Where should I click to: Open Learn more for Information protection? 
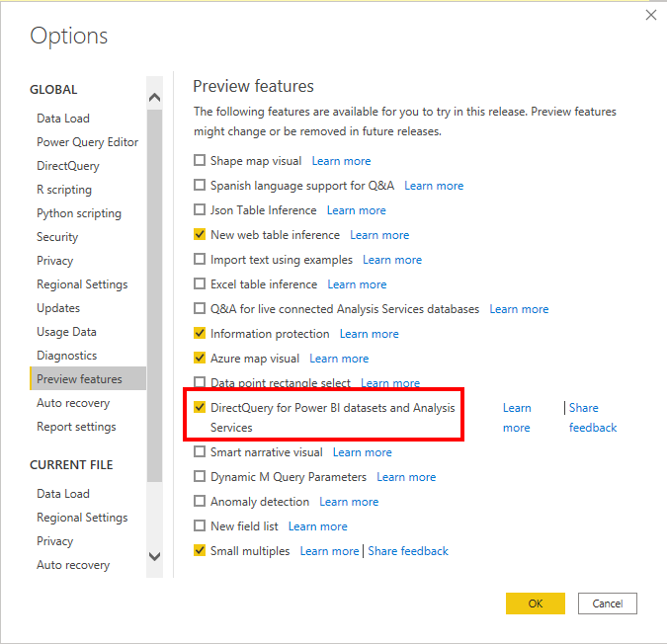(x=370, y=334)
